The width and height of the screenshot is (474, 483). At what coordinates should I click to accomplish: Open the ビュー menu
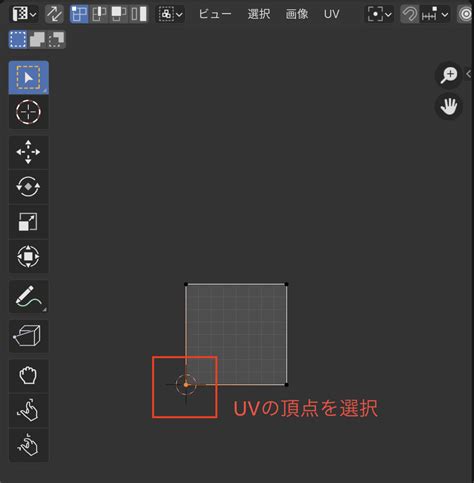[215, 14]
